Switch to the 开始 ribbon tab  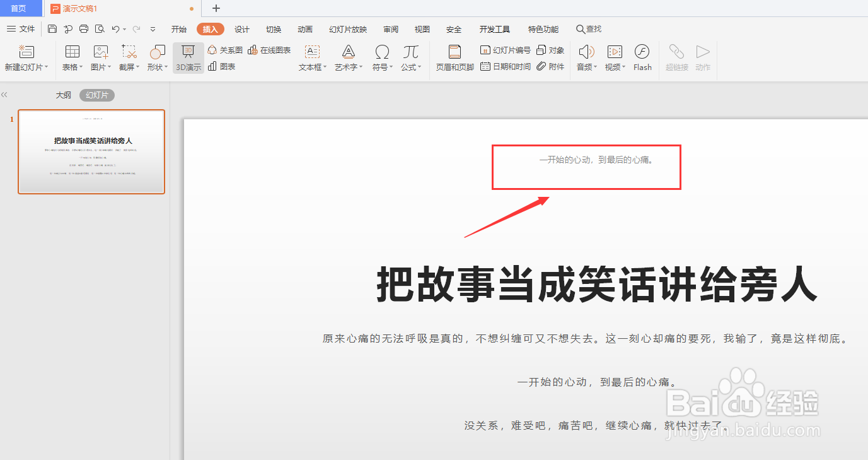coord(179,30)
